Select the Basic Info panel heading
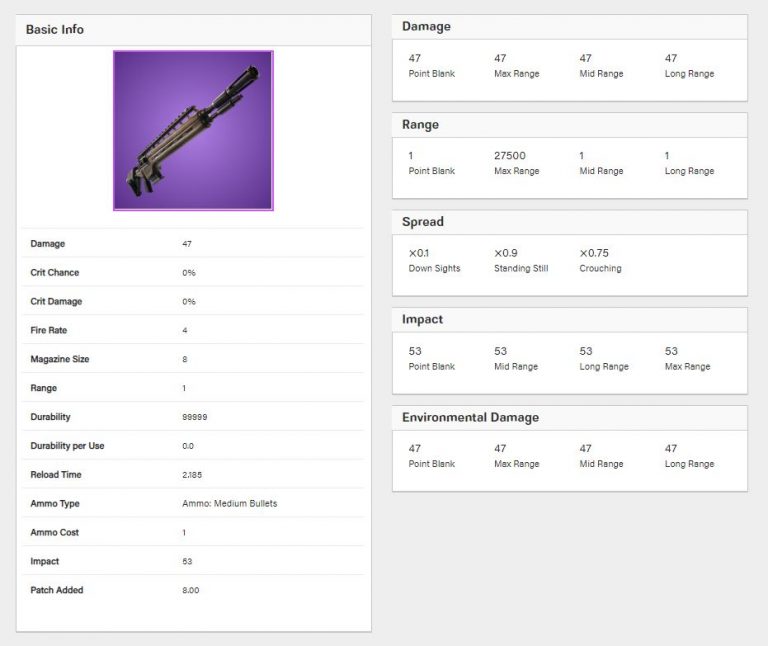 coord(55,29)
